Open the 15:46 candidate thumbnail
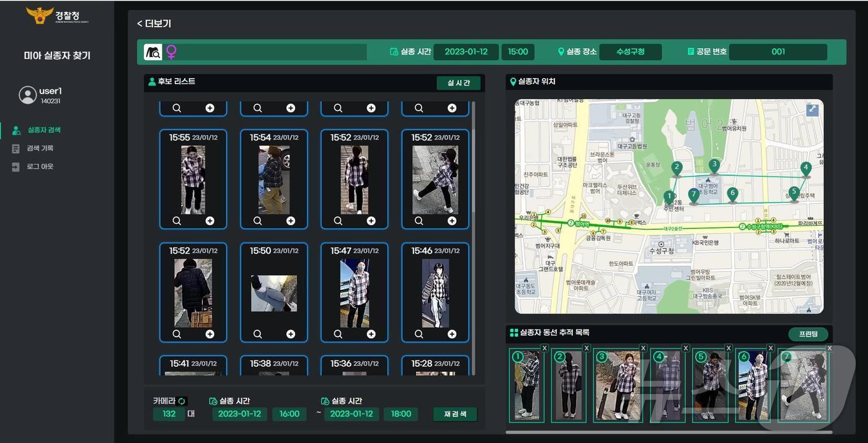The height and width of the screenshot is (443, 868). click(435, 293)
